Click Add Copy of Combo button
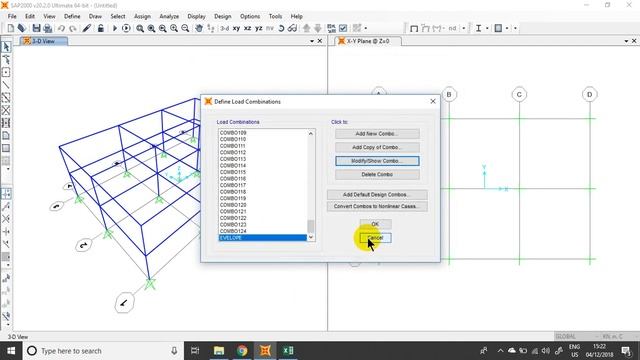Viewport: 640px width, 360px height. click(377, 147)
